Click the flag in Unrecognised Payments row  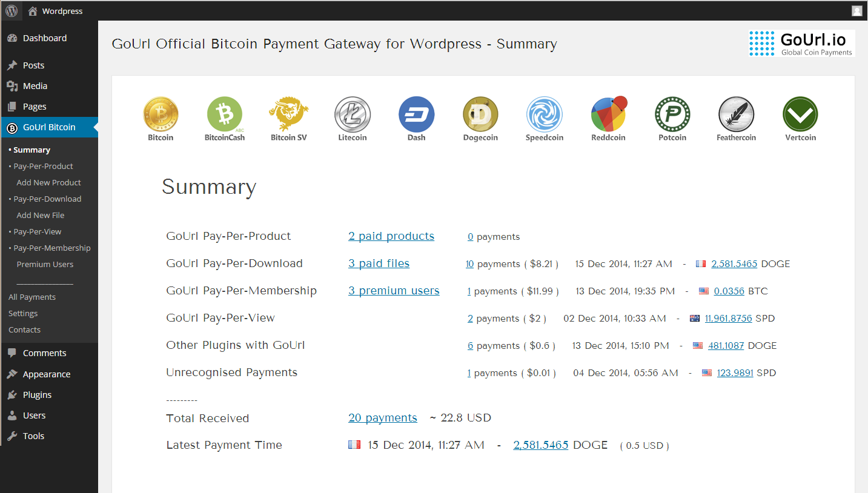[x=707, y=373]
